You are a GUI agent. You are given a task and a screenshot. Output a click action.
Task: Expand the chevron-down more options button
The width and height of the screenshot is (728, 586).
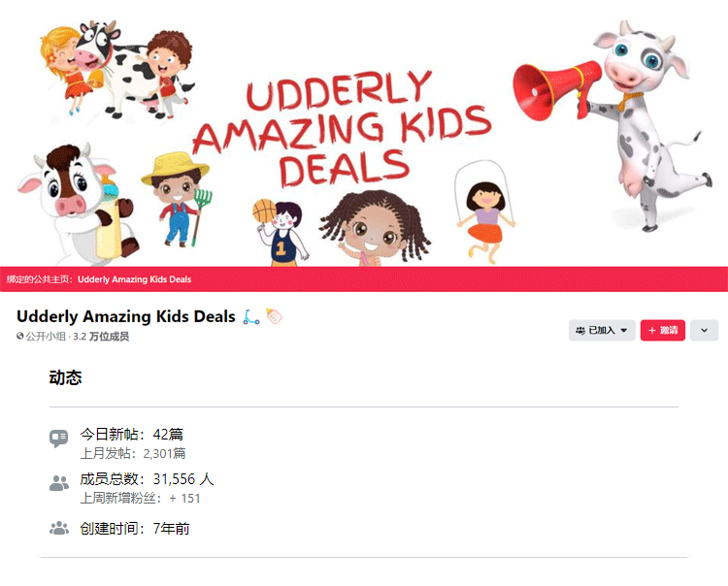click(704, 330)
